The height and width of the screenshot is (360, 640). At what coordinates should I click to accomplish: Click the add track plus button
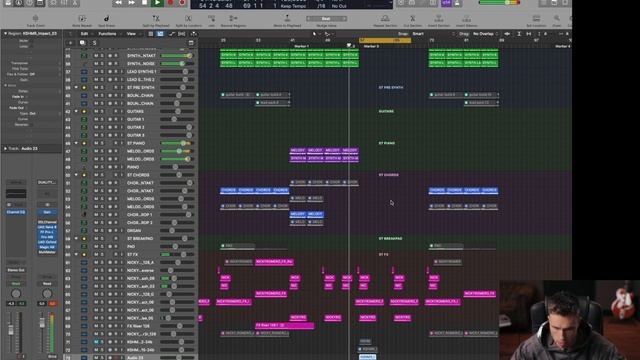click(70, 43)
